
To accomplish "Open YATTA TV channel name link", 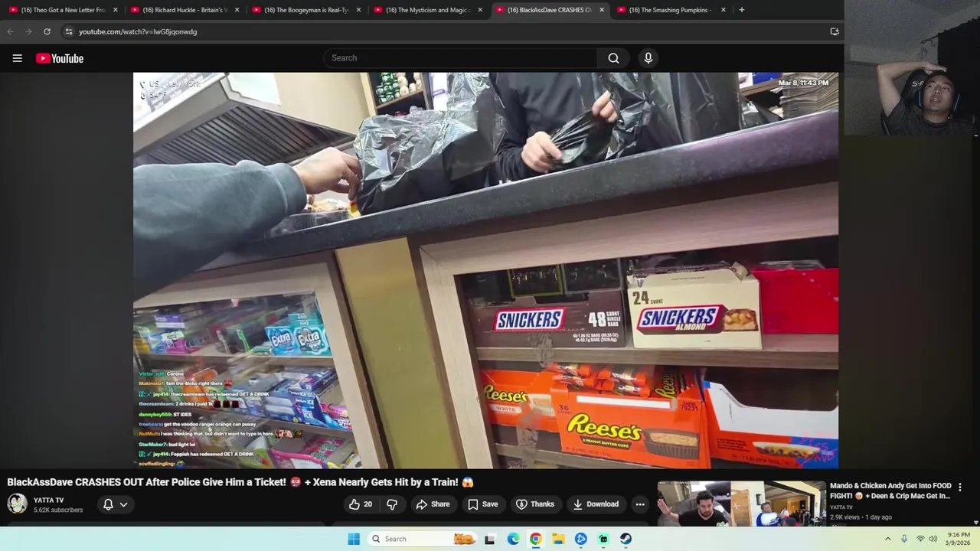I will (x=48, y=500).
